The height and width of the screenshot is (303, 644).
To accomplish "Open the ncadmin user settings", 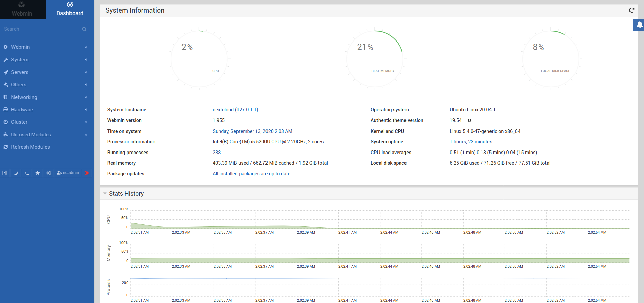I will point(68,173).
